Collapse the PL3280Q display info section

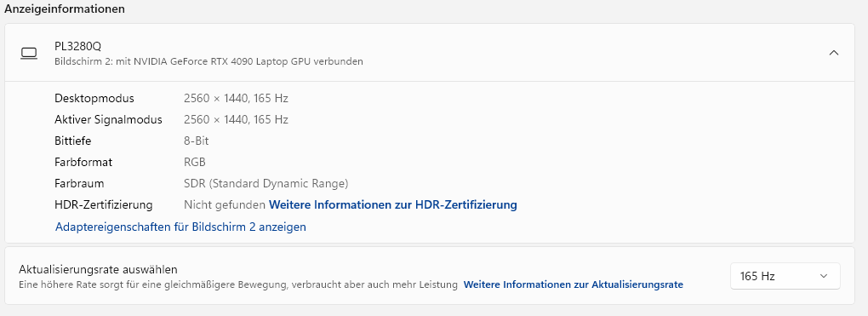(x=834, y=53)
